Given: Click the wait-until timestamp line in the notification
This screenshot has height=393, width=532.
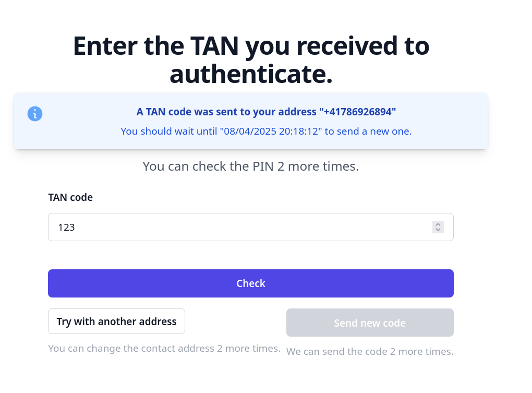Looking at the screenshot, I should (x=266, y=131).
